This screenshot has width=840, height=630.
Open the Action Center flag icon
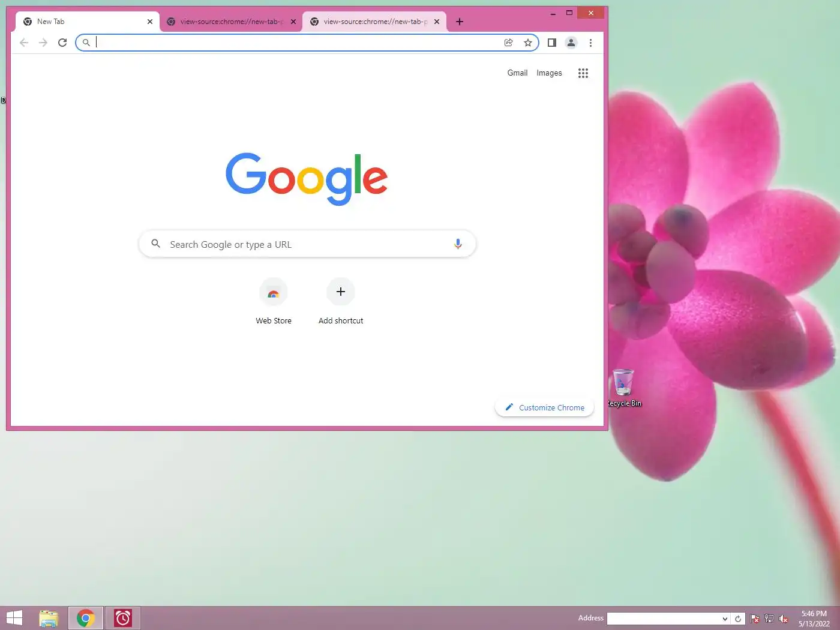click(x=755, y=619)
